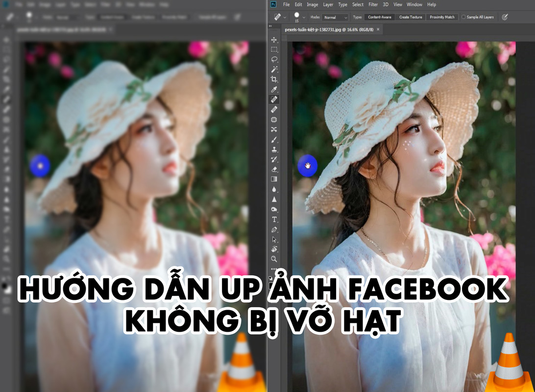The height and width of the screenshot is (392, 535).
Task: Select the Content-Aware Move tool
Action: pyautogui.click(x=274, y=129)
